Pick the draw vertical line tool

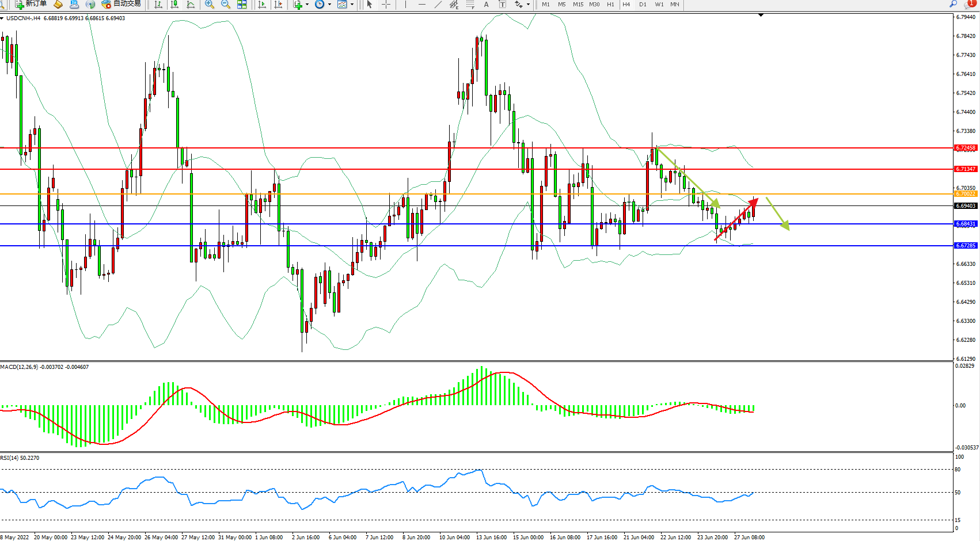(405, 4)
